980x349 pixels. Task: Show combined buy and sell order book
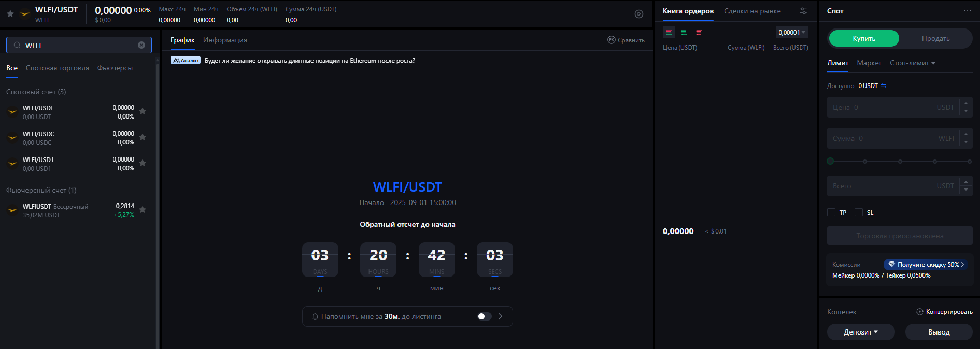coord(669,32)
